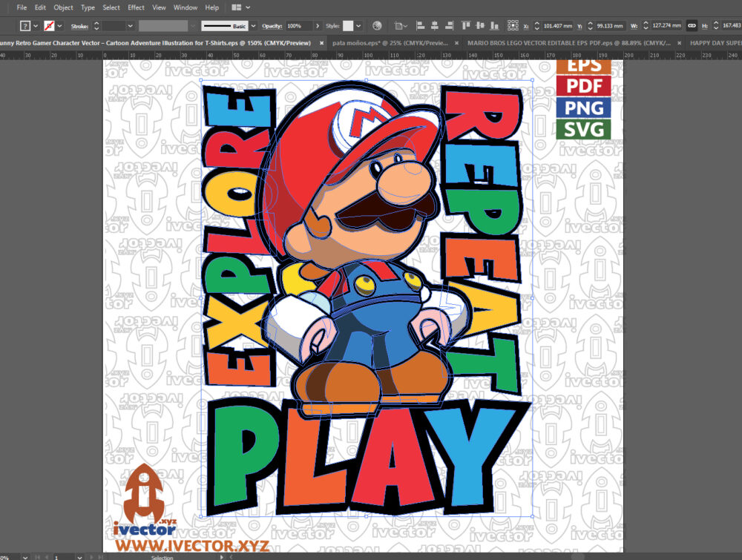742x560 pixels.
Task: Click the reference point locator grid
Action: click(x=513, y=26)
